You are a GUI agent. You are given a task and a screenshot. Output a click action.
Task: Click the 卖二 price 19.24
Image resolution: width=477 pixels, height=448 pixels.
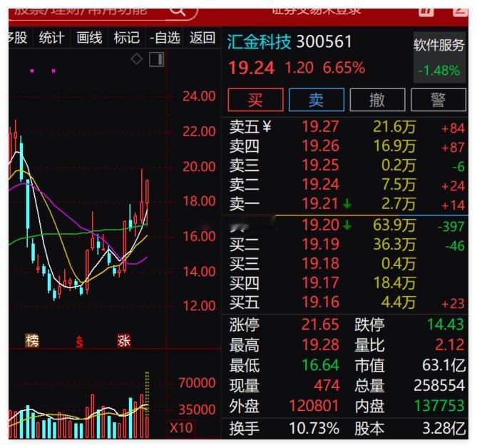pyautogui.click(x=320, y=185)
